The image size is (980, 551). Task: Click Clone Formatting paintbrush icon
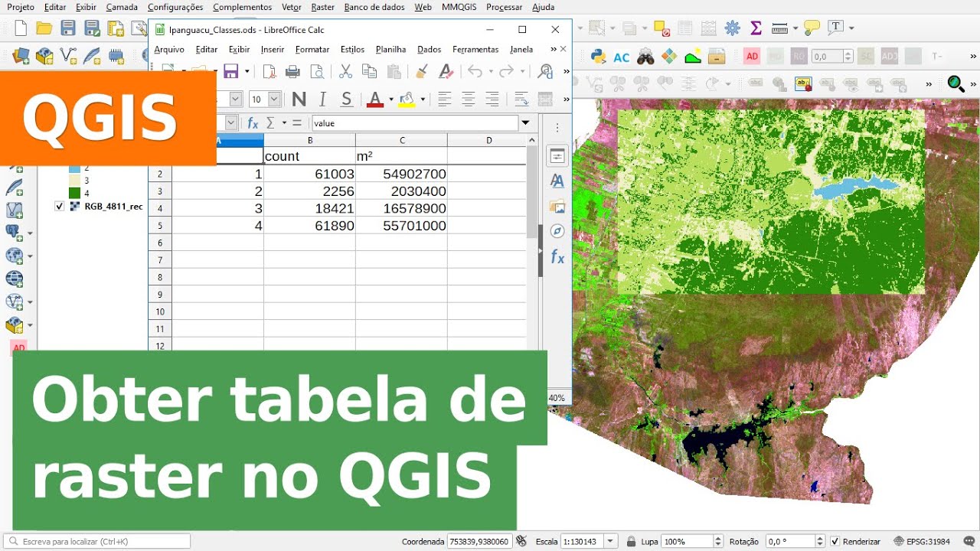(421, 71)
